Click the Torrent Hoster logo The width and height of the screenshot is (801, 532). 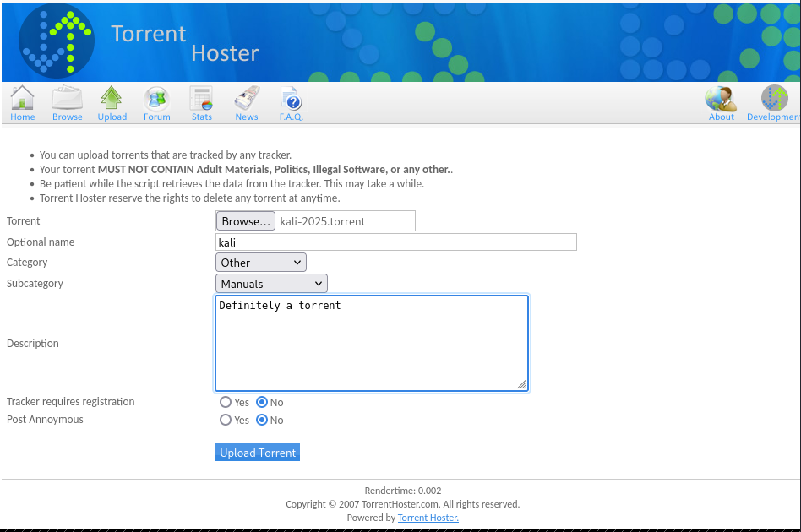pyautogui.click(x=57, y=41)
